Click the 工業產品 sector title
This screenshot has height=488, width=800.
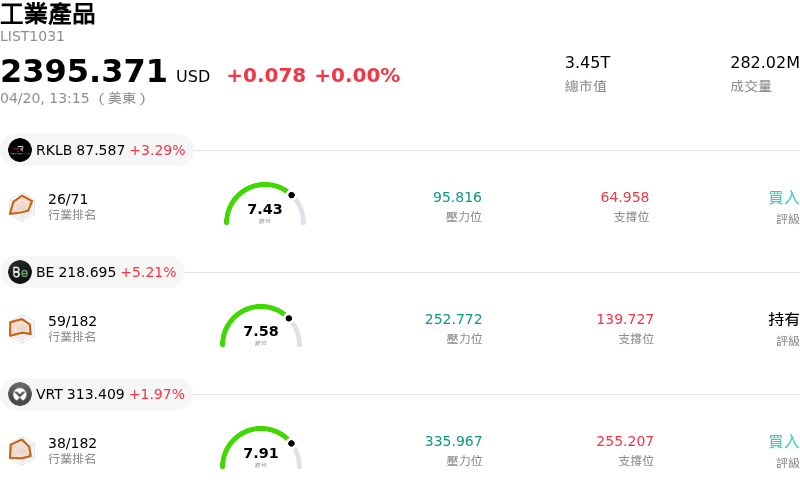pos(48,14)
